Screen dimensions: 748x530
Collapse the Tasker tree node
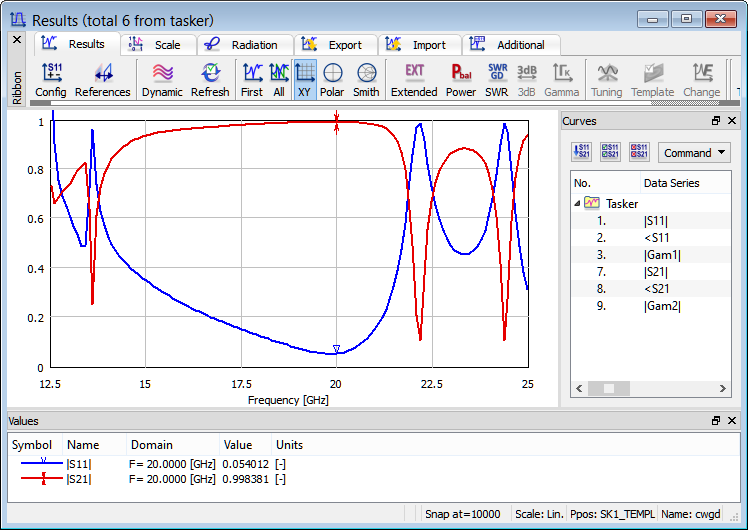pyautogui.click(x=577, y=203)
